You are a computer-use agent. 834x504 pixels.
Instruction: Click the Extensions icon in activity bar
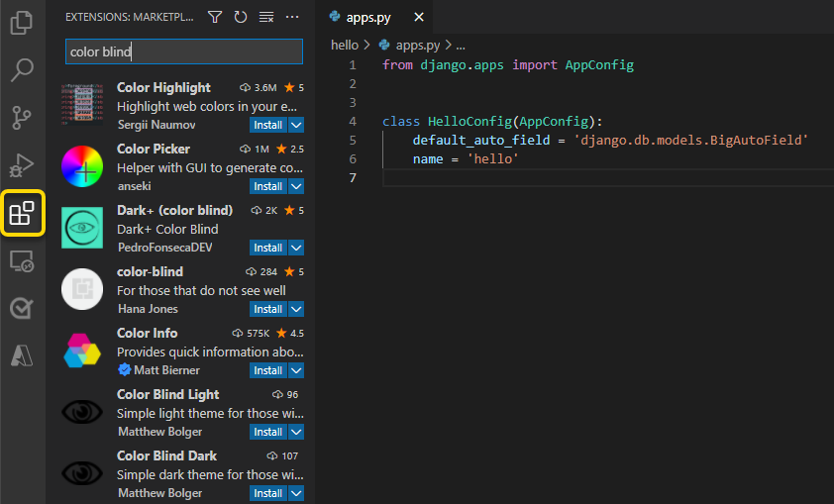[x=22, y=213]
